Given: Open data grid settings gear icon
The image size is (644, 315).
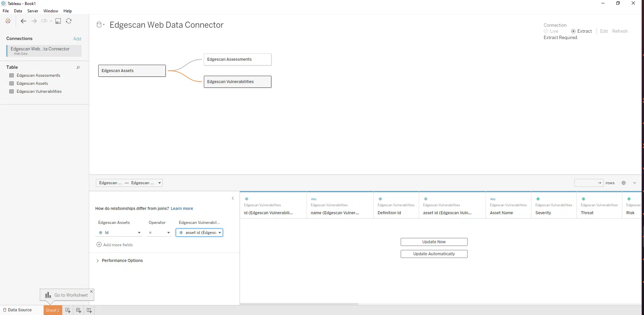Looking at the screenshot, I should click(x=624, y=183).
